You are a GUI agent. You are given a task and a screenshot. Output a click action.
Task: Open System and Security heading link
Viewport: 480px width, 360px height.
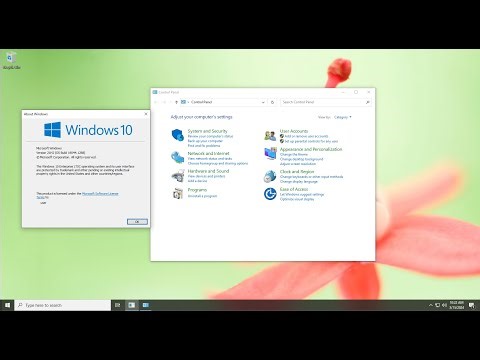[207, 131]
